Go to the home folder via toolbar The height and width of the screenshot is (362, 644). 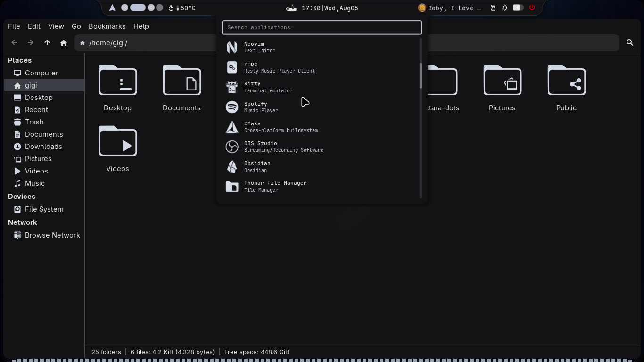[64, 43]
